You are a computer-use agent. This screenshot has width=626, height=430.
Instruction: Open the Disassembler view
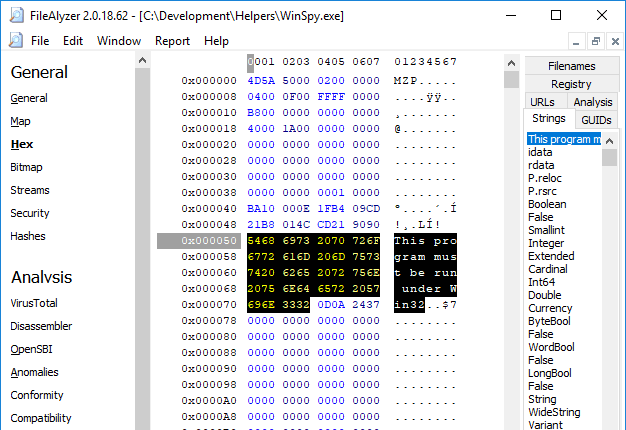41,326
